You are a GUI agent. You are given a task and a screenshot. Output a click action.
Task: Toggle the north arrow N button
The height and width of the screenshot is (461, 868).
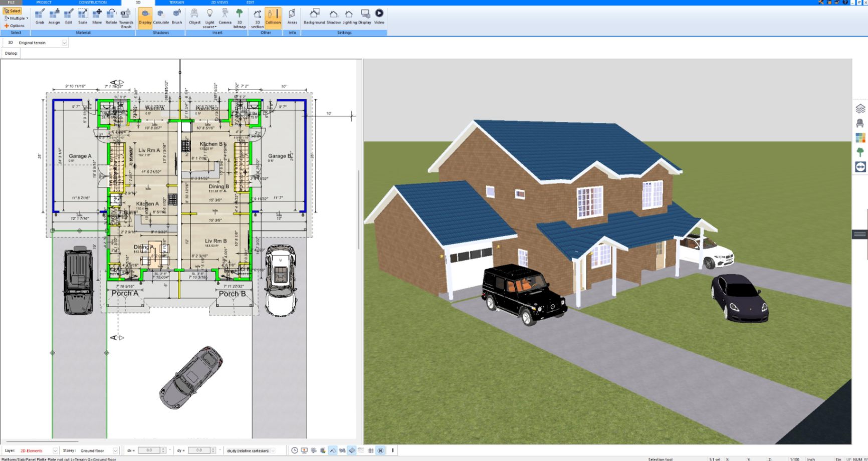point(380,450)
